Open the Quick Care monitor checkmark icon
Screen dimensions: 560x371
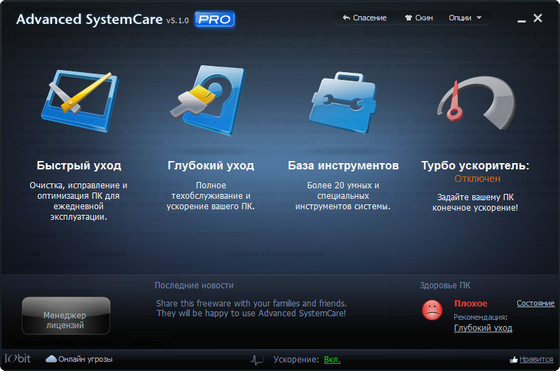pos(80,101)
